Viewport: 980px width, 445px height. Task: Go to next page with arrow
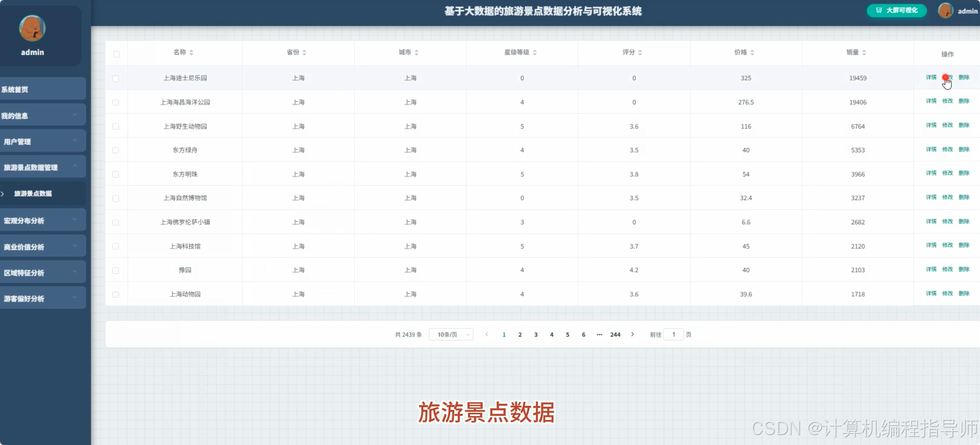(x=633, y=334)
